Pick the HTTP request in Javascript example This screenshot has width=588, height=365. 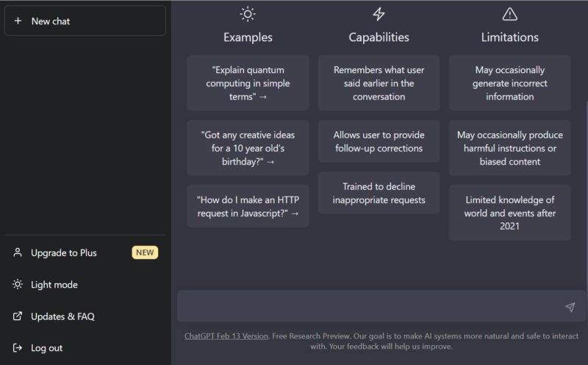(x=248, y=206)
